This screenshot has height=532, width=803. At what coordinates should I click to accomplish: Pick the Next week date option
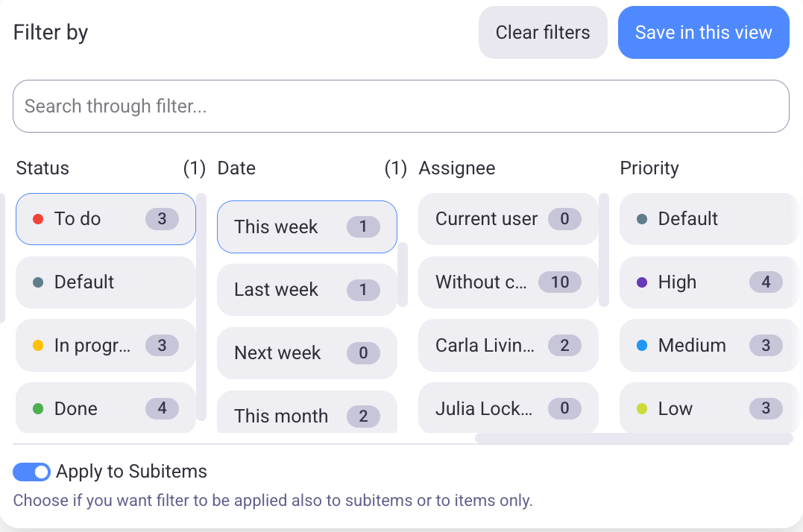click(306, 353)
